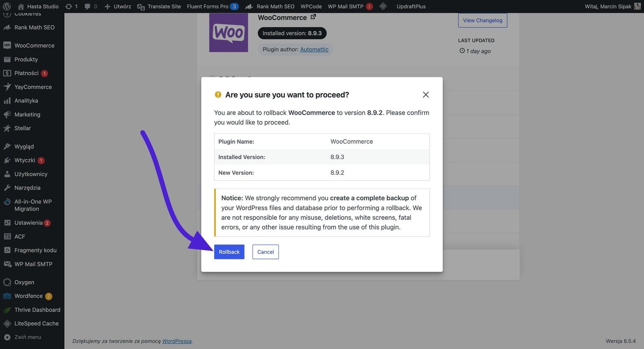Confirm with the blue Rollback button

pyautogui.click(x=229, y=252)
